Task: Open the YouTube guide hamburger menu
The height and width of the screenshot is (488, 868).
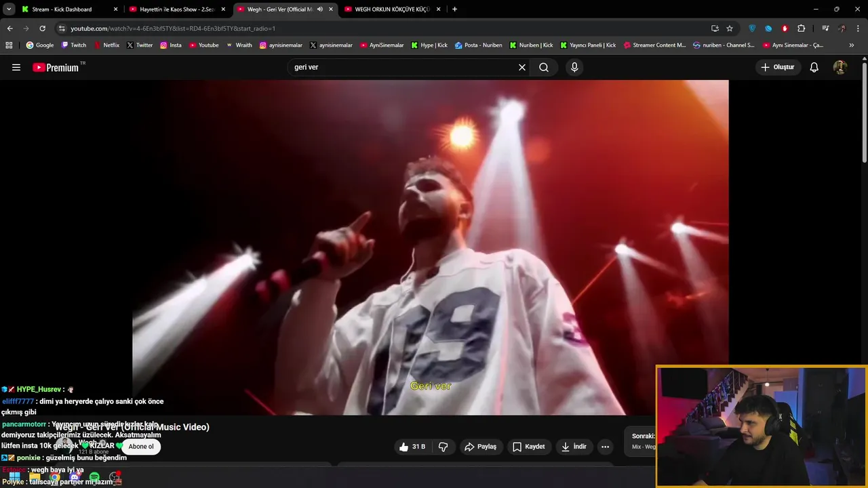Action: coord(16,67)
